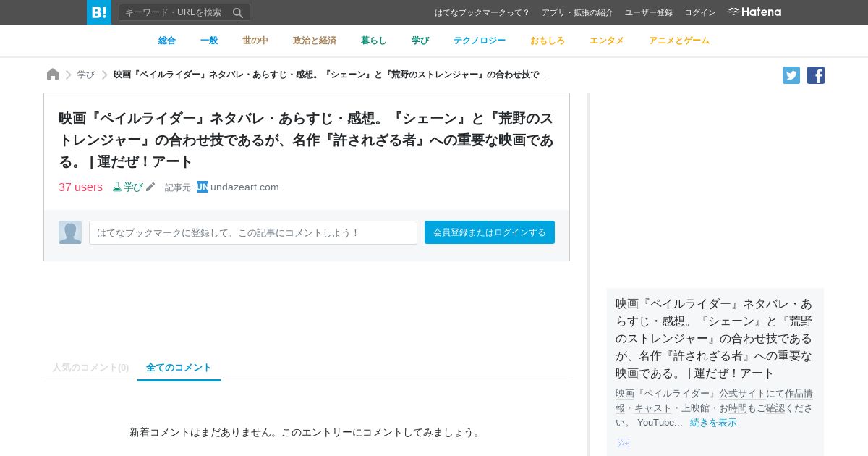
Task: Select the アニメとゲーム category
Action: tap(679, 41)
